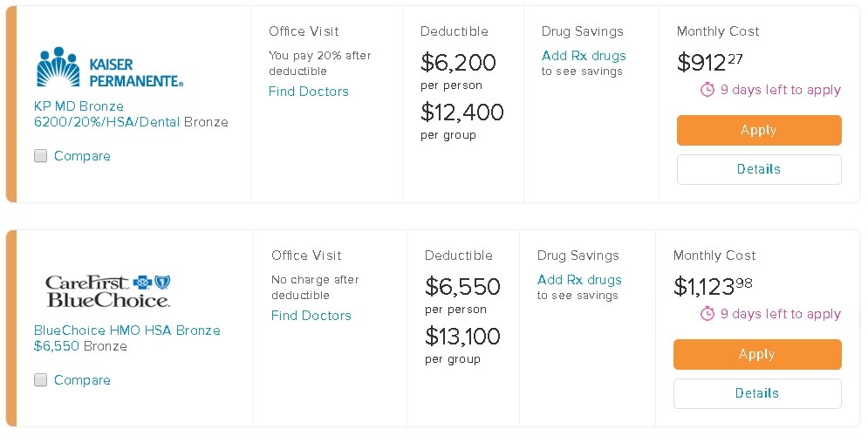Click the Kaiser Permanente logo
The image size is (868, 443).
(x=110, y=67)
